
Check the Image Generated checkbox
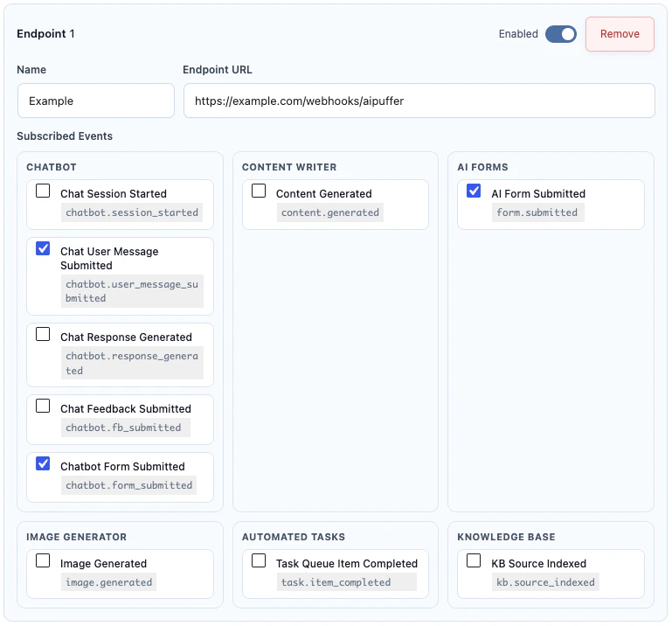(43, 560)
